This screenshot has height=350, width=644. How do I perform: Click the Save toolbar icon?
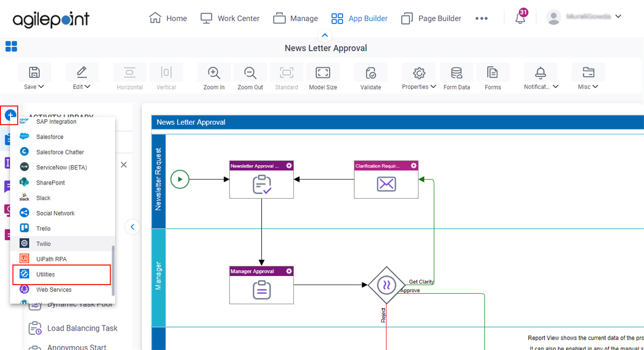34,72
